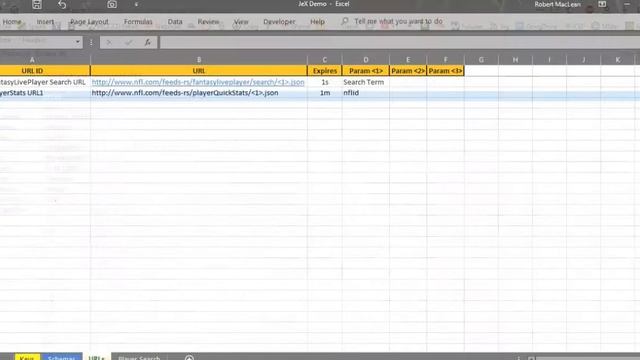Image resolution: width=640 pixels, height=360 pixels.
Task: Switch to the yellow Keys sheet tab
Action: click(27, 357)
